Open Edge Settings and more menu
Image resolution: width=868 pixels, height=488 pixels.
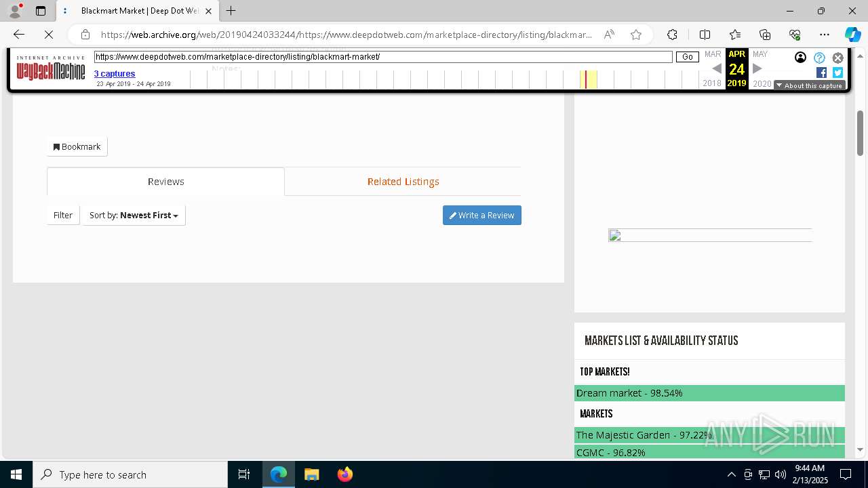825,35
